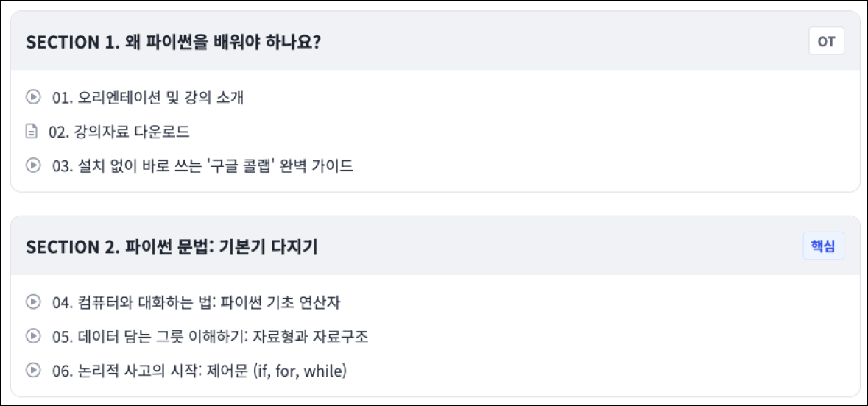This screenshot has width=868, height=406.
Task: Open 02. 강의자료 다운로드 item
Action: tap(119, 132)
